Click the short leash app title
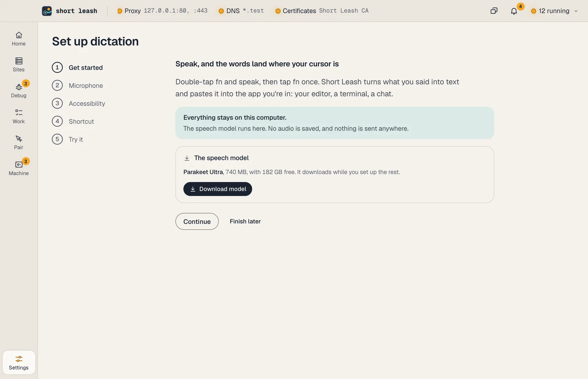The image size is (588, 379). click(x=76, y=11)
